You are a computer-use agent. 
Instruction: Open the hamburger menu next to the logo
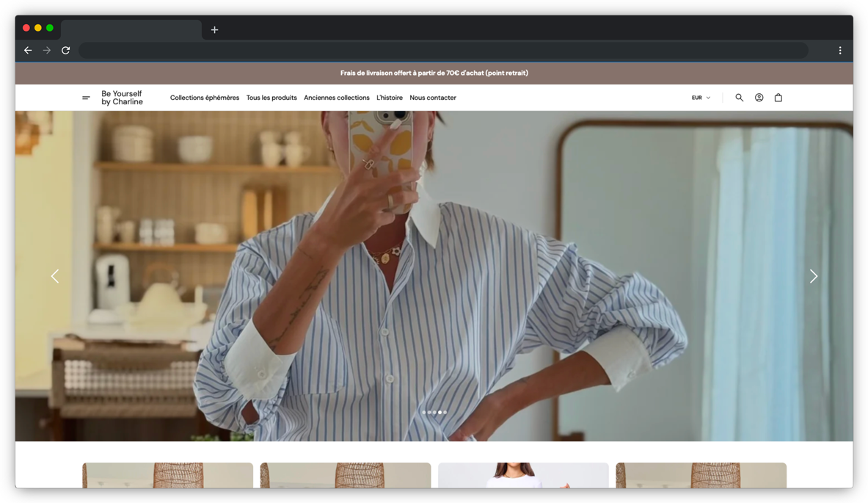pyautogui.click(x=86, y=98)
